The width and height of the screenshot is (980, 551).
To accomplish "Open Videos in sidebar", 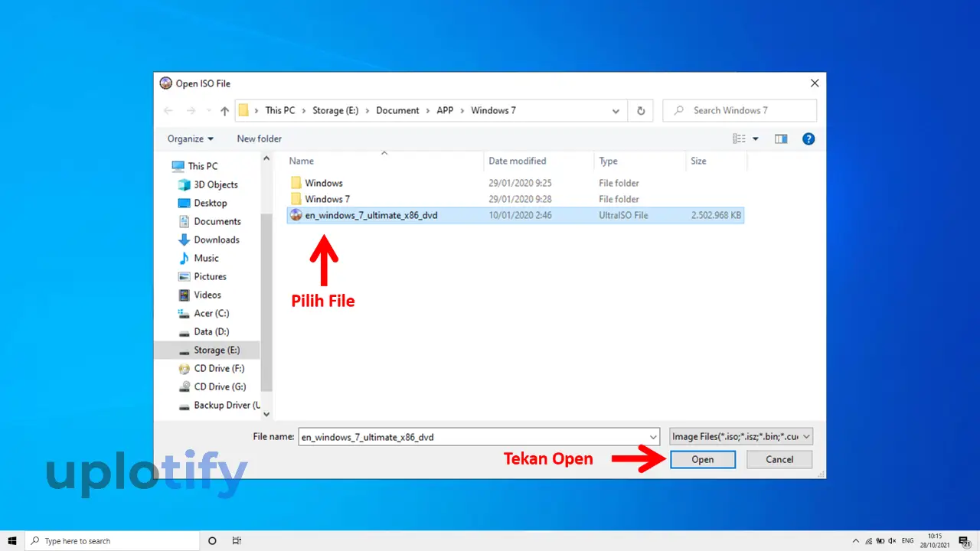I will pyautogui.click(x=207, y=295).
